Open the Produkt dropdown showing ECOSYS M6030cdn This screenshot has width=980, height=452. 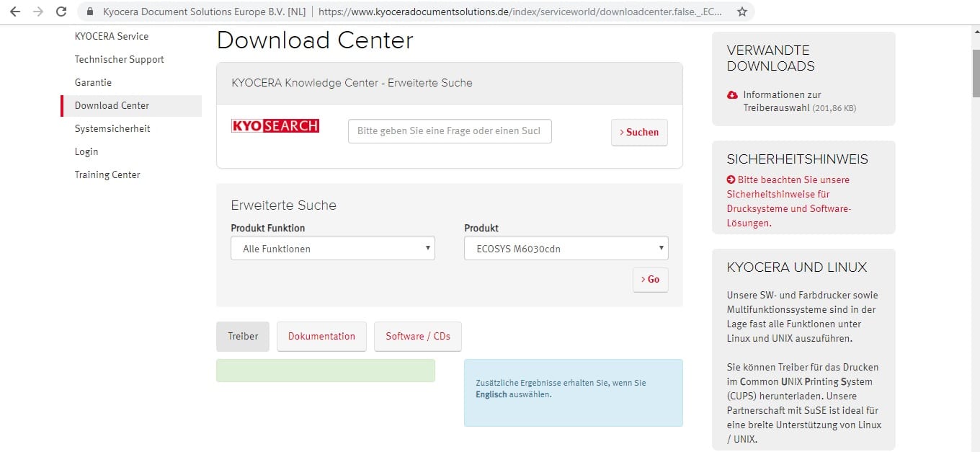coord(566,249)
